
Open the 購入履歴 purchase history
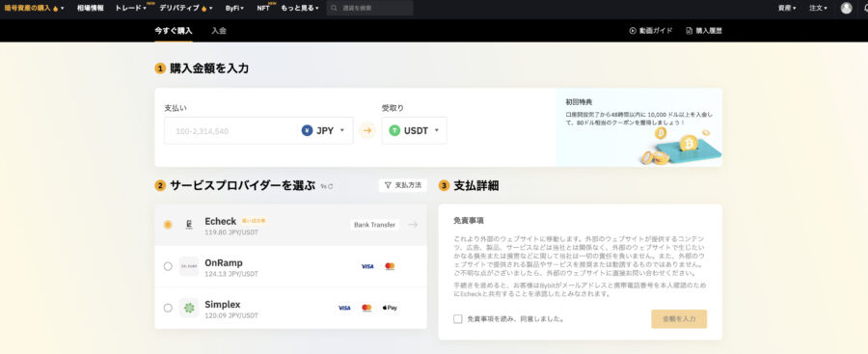[x=704, y=31]
